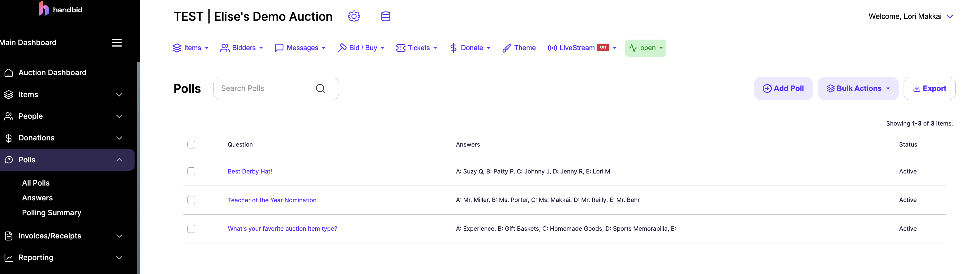
Task: Click the chat bubble icon for Messages
Action: pyautogui.click(x=279, y=48)
